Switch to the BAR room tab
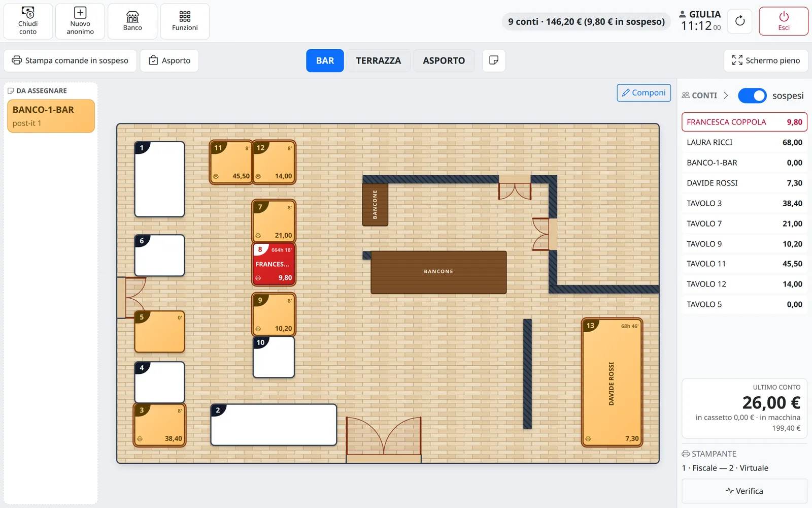Screen dimensions: 812x508 325,60
